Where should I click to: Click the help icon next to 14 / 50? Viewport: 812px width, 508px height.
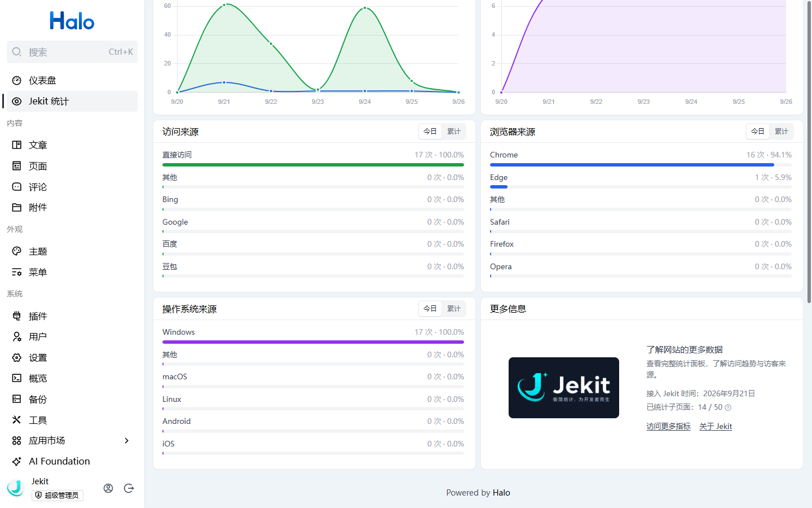[x=728, y=408]
